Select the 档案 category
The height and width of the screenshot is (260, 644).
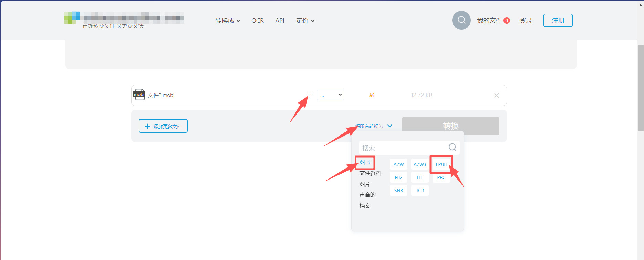click(x=365, y=206)
